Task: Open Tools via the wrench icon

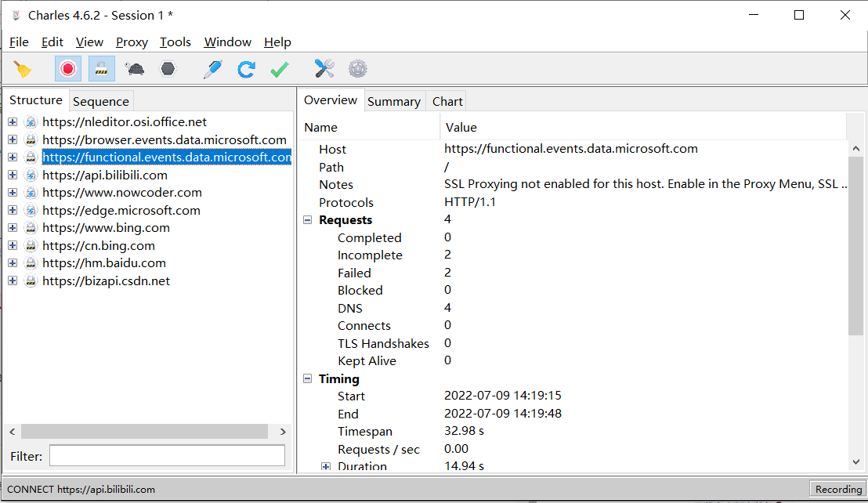Action: [x=324, y=69]
